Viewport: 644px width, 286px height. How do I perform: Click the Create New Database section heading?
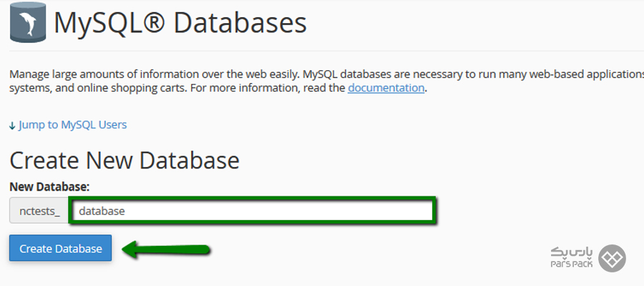point(124,161)
